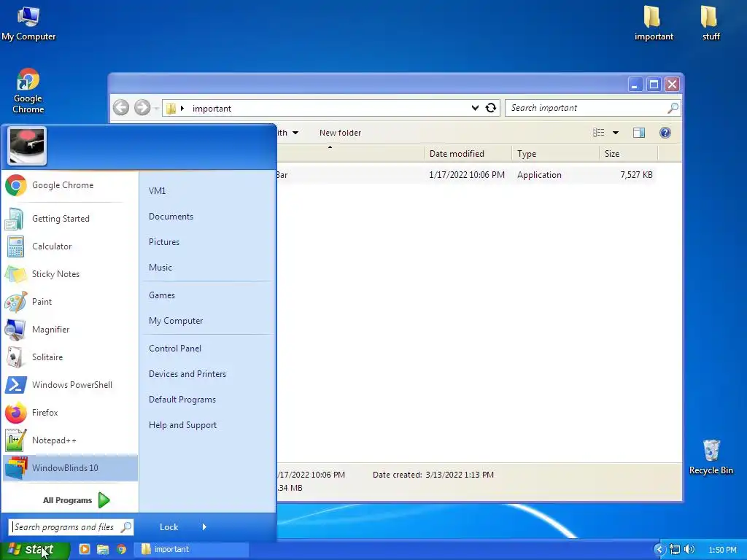Viewport: 747px width, 560px height.
Task: Select the stuff folder on desktop
Action: pos(711,23)
